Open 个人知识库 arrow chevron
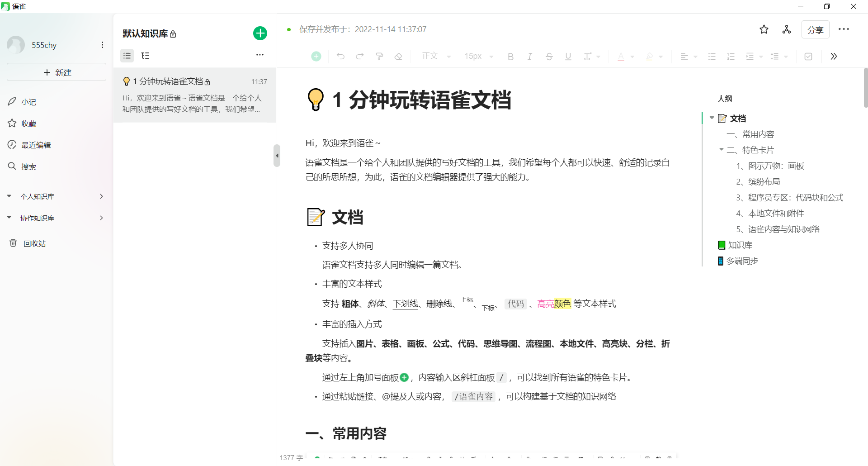This screenshot has height=466, width=868. (101, 196)
